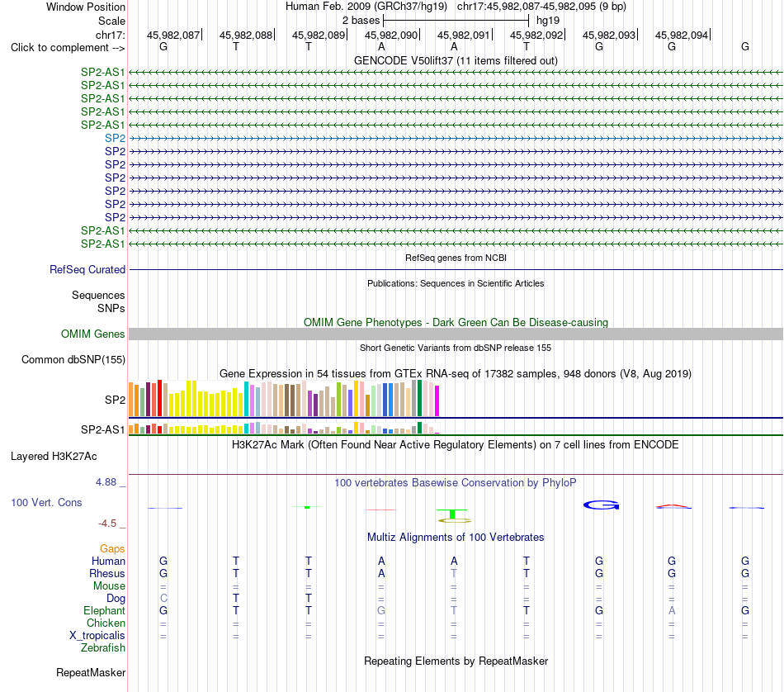Click the 'OMIM Genes' track label
The width and height of the screenshot is (784, 692).
click(x=92, y=334)
